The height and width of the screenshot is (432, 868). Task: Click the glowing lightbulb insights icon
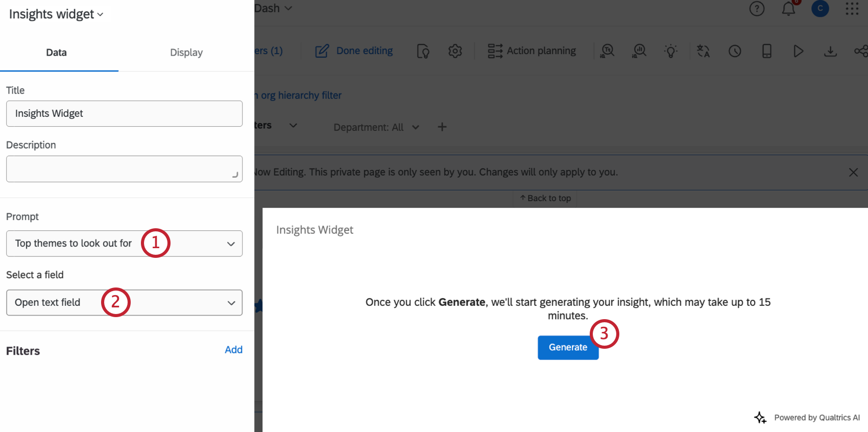671,51
